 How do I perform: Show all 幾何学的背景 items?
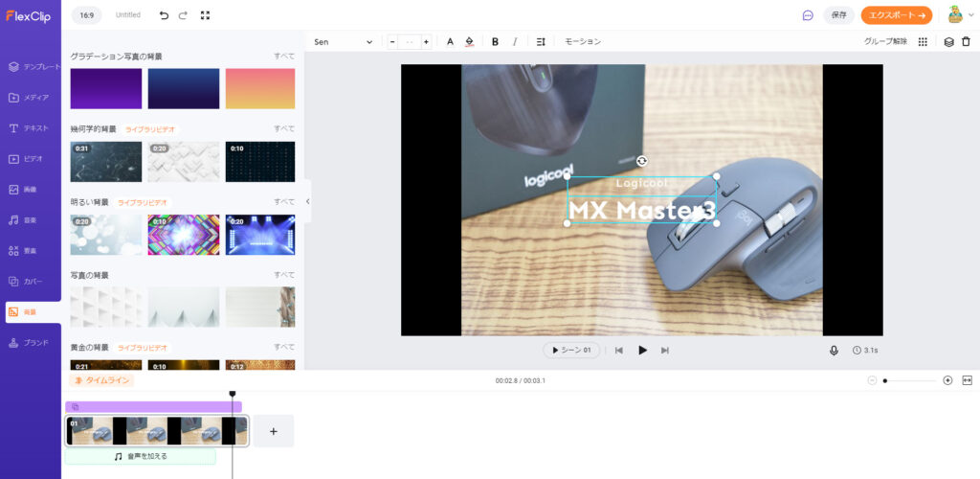pyautogui.click(x=284, y=128)
